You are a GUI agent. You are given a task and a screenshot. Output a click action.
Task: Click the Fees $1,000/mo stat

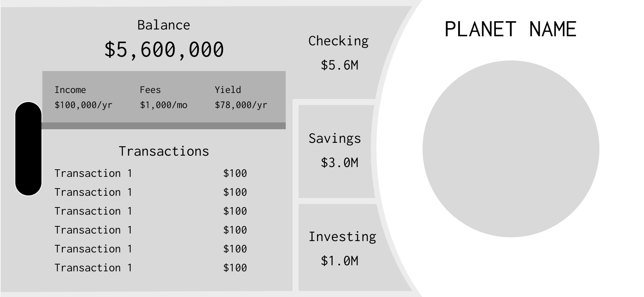tap(164, 97)
